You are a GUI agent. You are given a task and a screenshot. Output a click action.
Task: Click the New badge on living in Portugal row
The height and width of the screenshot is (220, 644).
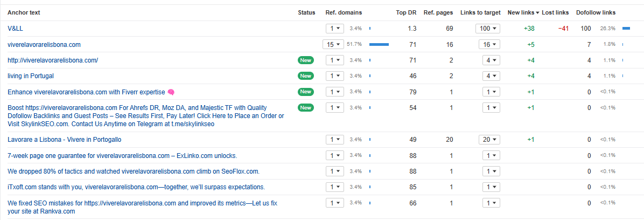306,76
